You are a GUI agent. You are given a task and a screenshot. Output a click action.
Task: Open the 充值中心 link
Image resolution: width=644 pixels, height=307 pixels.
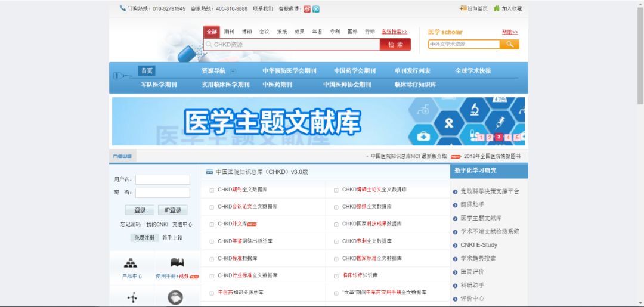pyautogui.click(x=182, y=225)
